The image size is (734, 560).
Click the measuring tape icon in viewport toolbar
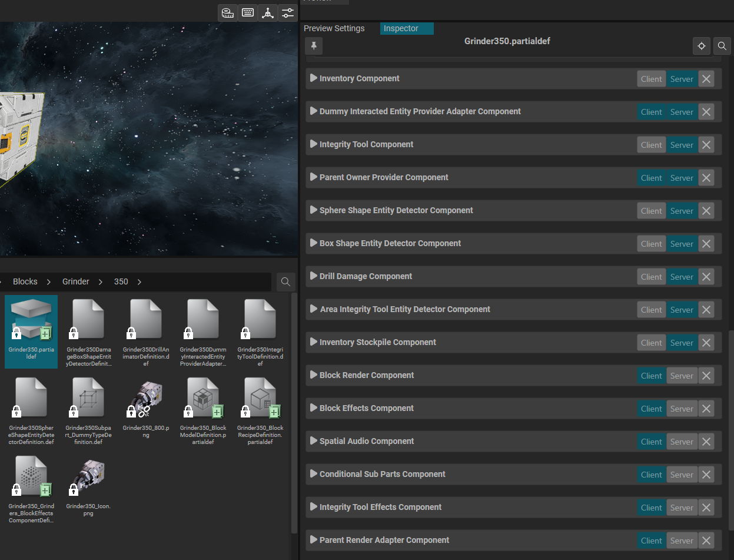click(x=228, y=12)
